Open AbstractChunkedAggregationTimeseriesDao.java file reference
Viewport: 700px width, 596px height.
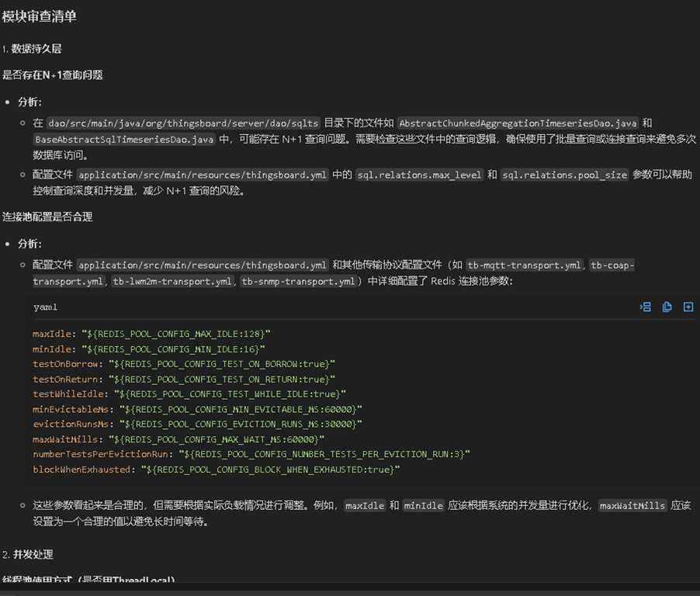pos(518,123)
